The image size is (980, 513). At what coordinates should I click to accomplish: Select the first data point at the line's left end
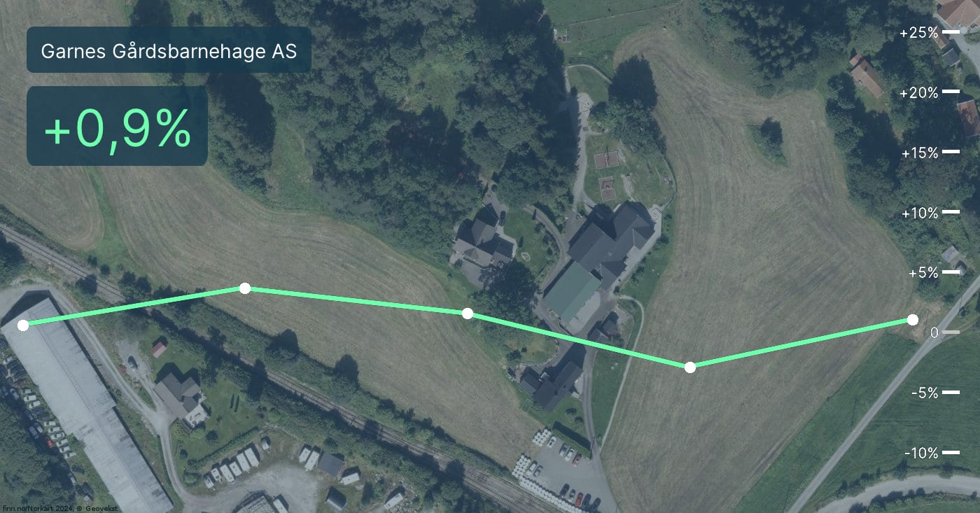pyautogui.click(x=23, y=325)
